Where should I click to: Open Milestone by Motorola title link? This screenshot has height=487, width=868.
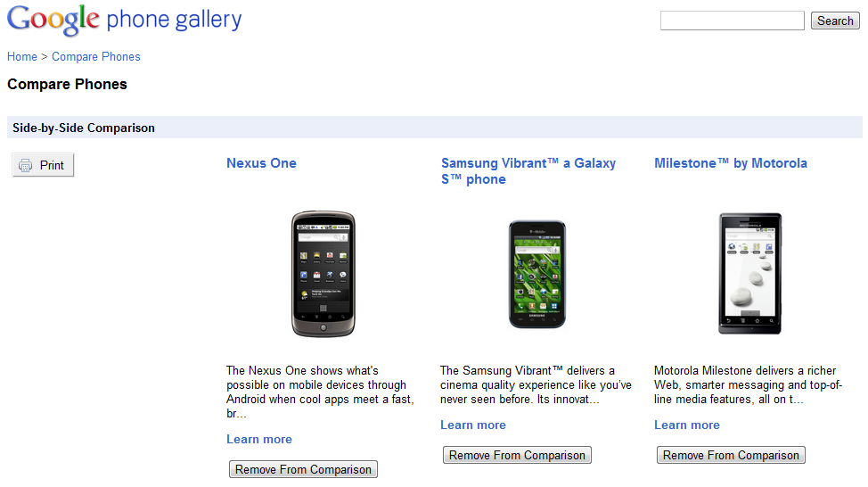(731, 163)
